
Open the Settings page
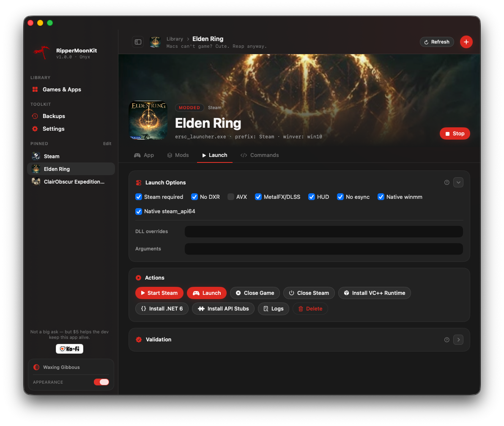click(x=71, y=129)
